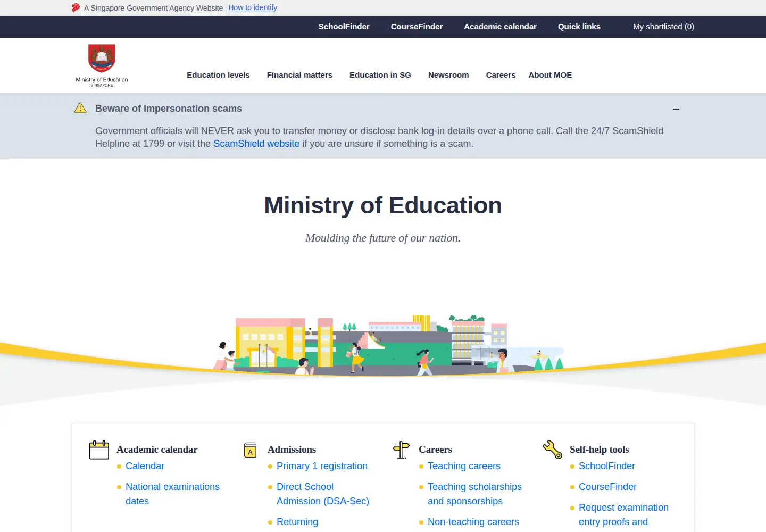This screenshot has width=766, height=532.
Task: Click the Ministry of Education crest logo
Action: (102, 65)
